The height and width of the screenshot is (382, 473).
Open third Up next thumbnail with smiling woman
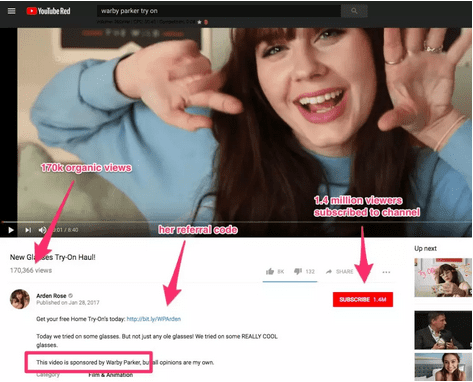(x=443, y=367)
